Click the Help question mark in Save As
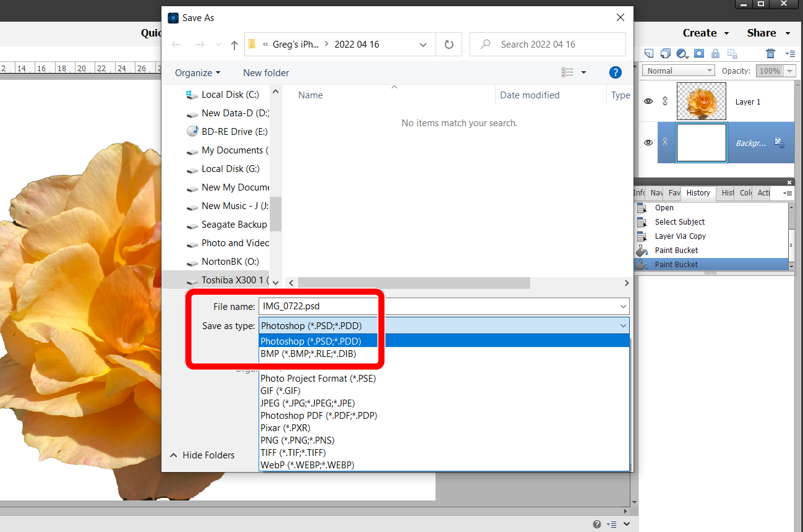The width and height of the screenshot is (803, 532). (615, 72)
